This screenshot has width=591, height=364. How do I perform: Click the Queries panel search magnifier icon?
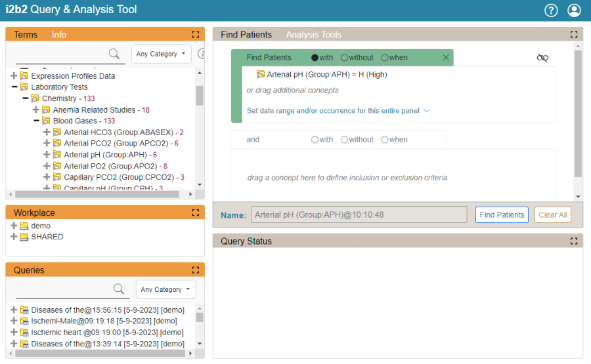[119, 289]
